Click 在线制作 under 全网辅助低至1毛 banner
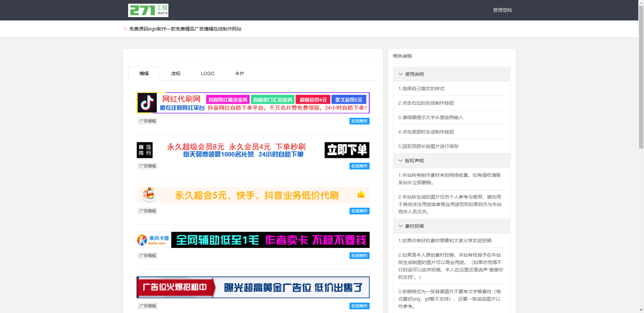 pyautogui.click(x=359, y=256)
